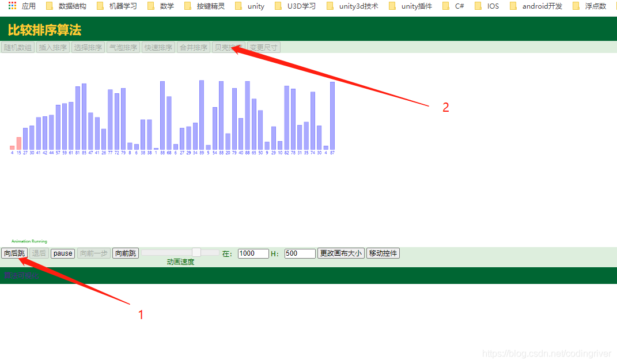The height and width of the screenshot is (364, 617).
Task: Open the 浮点数 bookmark folder
Action: pos(589,6)
